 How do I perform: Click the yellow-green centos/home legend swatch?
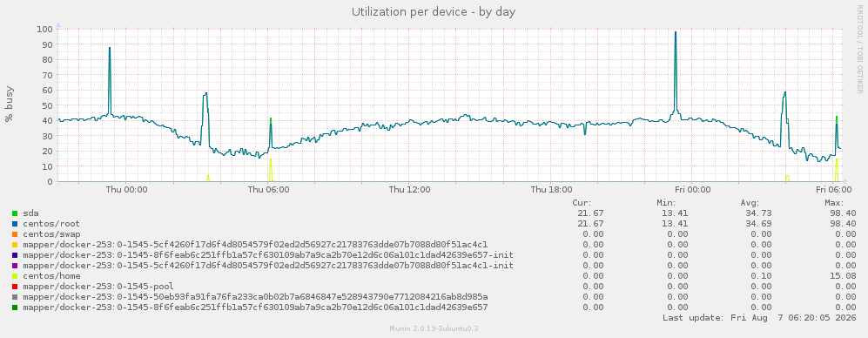pos(15,276)
